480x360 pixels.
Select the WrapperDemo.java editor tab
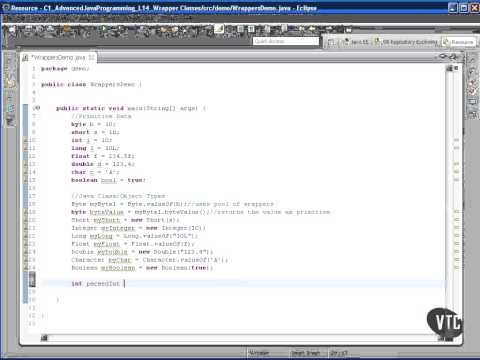(58, 58)
